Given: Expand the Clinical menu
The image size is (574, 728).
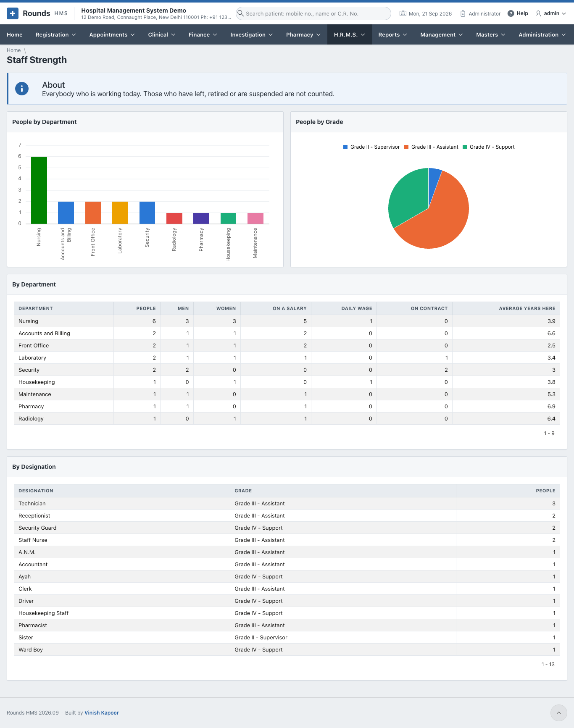Looking at the screenshot, I should click(161, 34).
